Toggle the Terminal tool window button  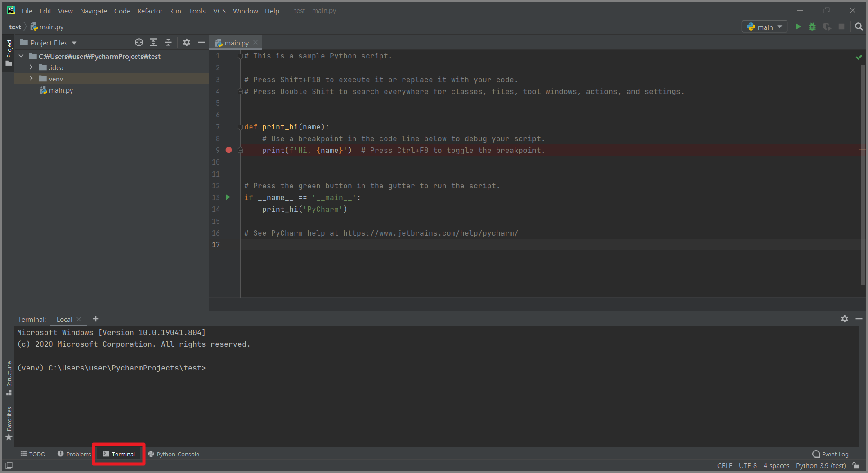[119, 454]
